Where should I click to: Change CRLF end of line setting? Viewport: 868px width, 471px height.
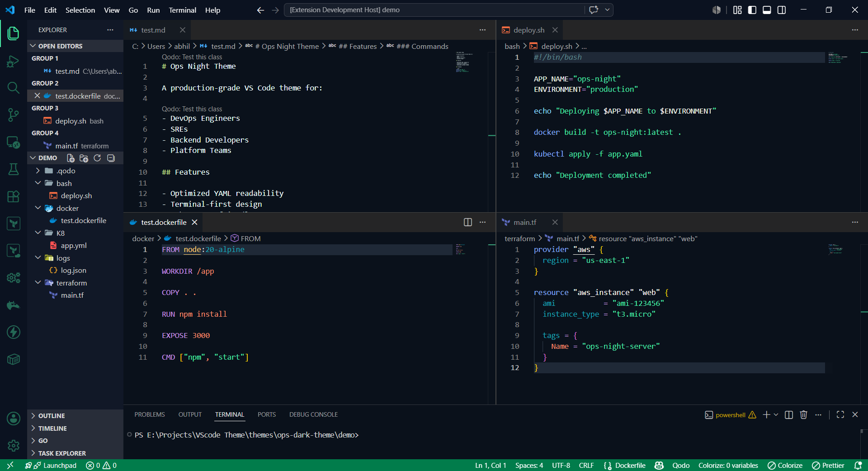(x=586, y=465)
